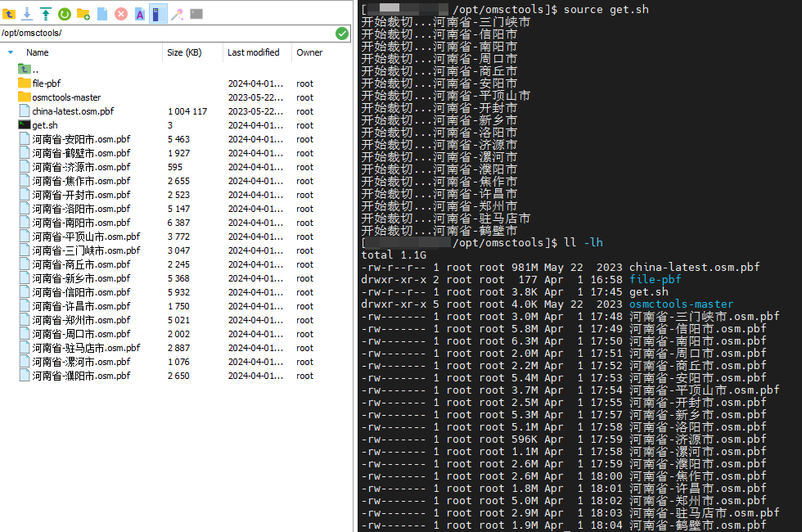Select 河南省-平顶山市.osm.pbf in file list
802x532 pixels.
coord(86,237)
